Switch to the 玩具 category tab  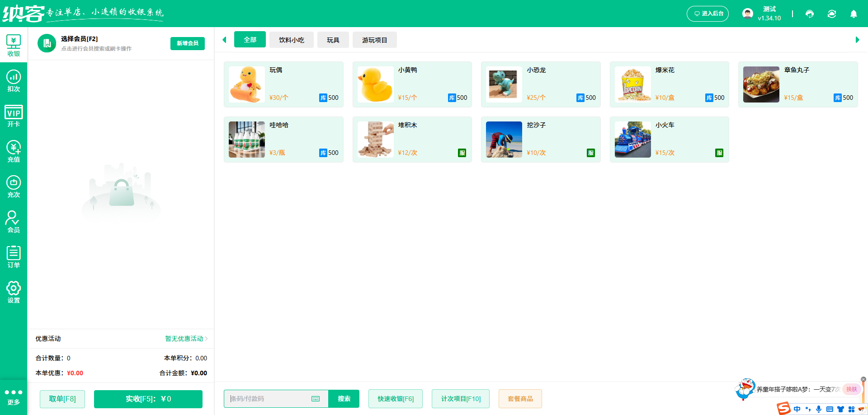333,40
